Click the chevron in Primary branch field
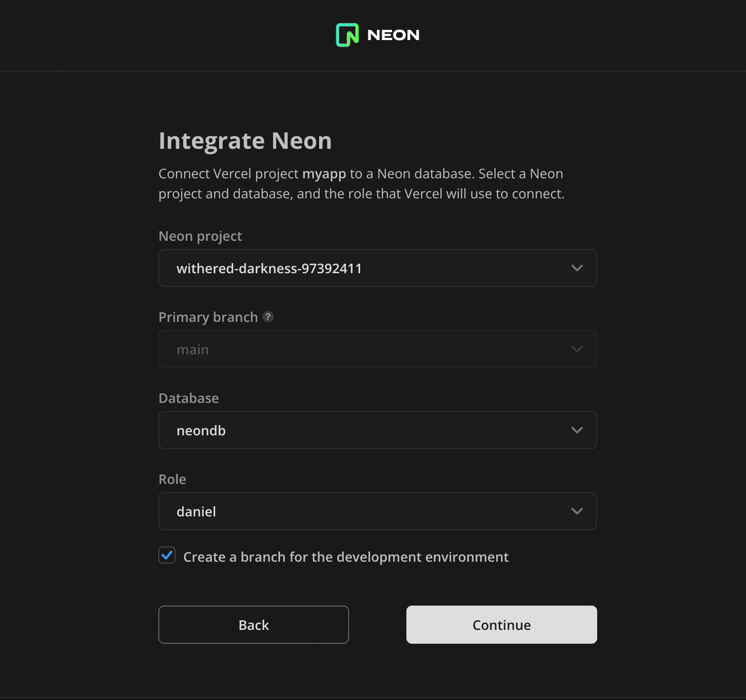746x700 pixels. coord(577,349)
